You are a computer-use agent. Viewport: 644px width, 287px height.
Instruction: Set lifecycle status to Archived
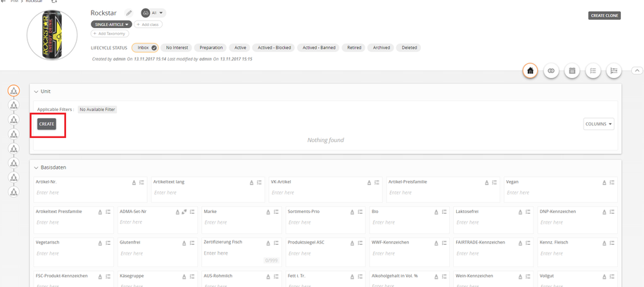tap(381, 48)
